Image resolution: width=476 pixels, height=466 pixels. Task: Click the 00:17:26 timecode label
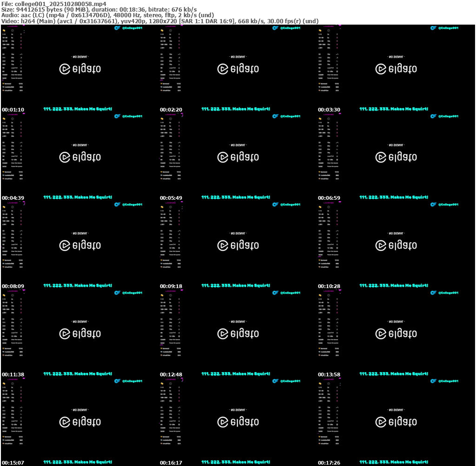(329, 463)
